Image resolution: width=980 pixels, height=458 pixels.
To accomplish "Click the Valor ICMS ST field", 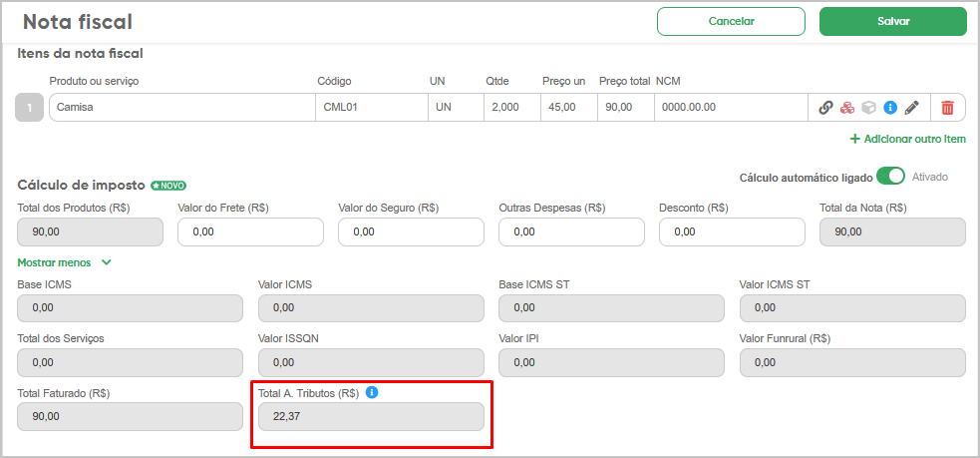I will click(x=852, y=308).
